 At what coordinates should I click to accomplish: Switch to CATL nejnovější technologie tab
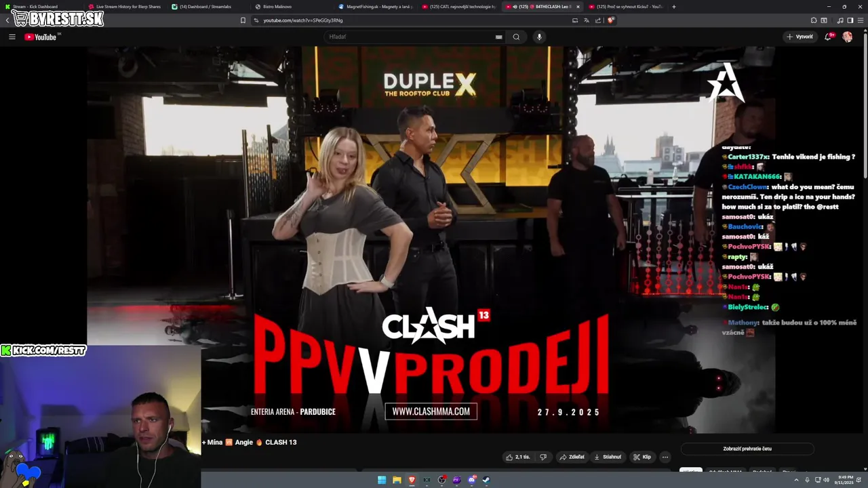click(x=458, y=7)
